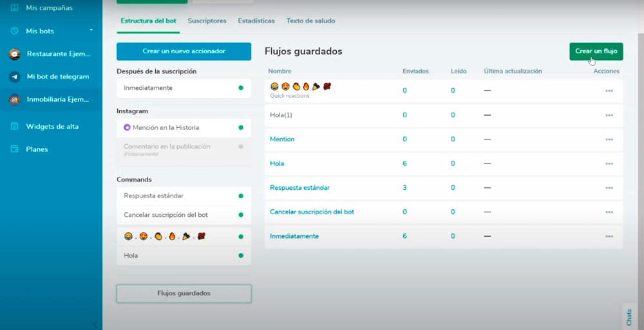
Task: Switch to the Estadísticas tab
Action: tap(256, 21)
